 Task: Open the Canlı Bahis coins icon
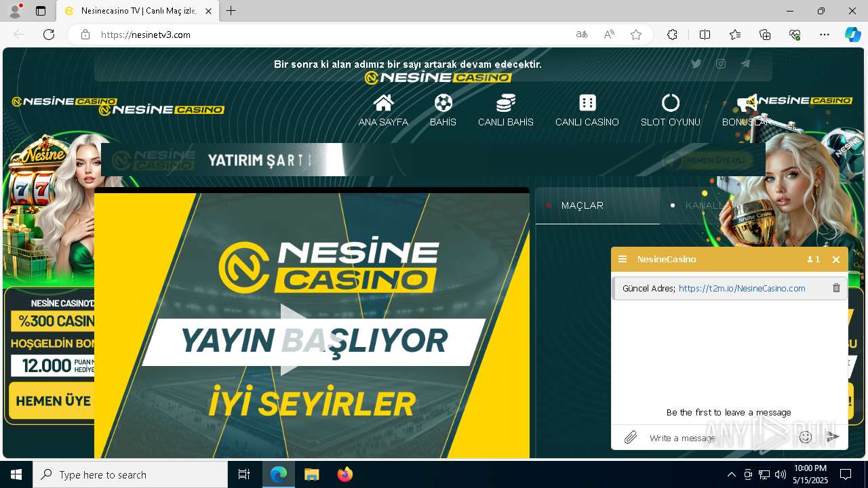505,103
